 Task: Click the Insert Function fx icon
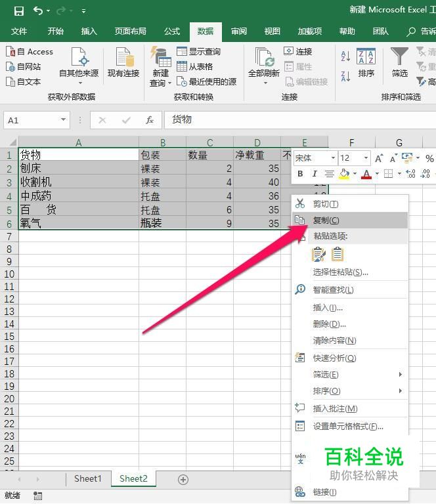point(150,120)
